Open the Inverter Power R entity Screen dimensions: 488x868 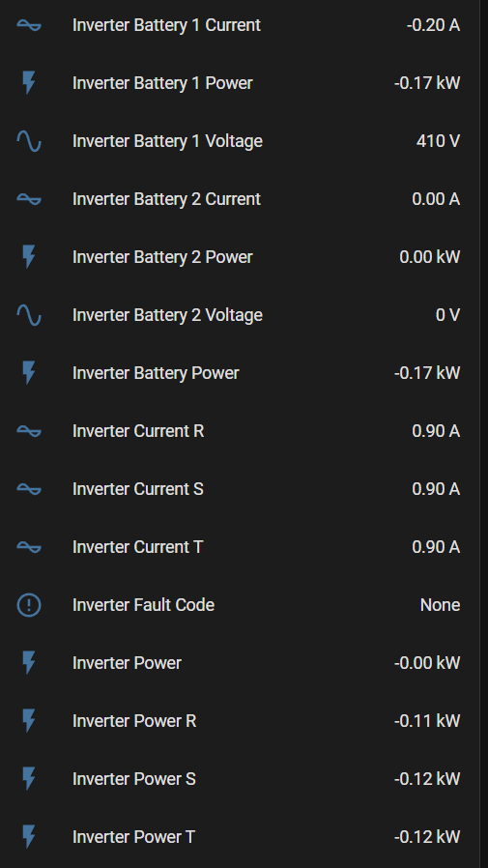coord(239,721)
